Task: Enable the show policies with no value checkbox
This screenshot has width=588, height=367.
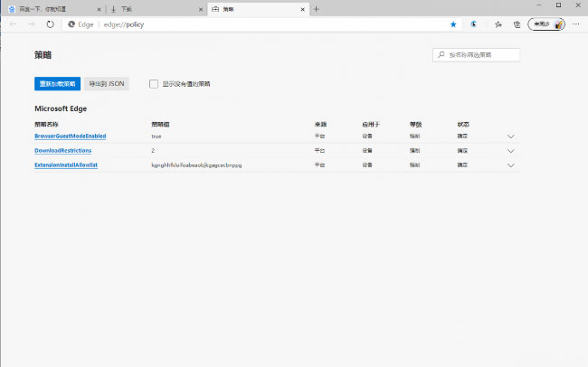Action: click(x=154, y=84)
